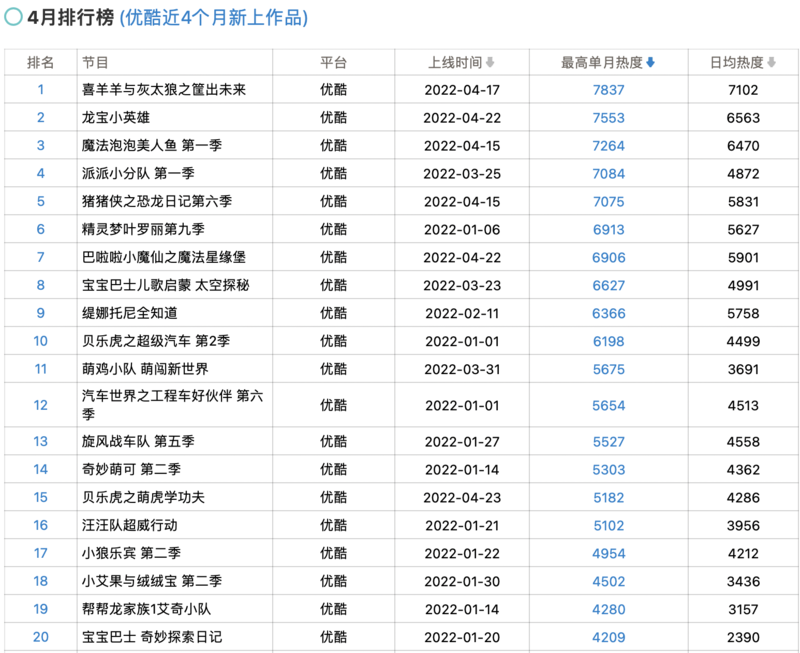Open heat value 7837 link
Screen dimensions: 800x653
[608, 90]
